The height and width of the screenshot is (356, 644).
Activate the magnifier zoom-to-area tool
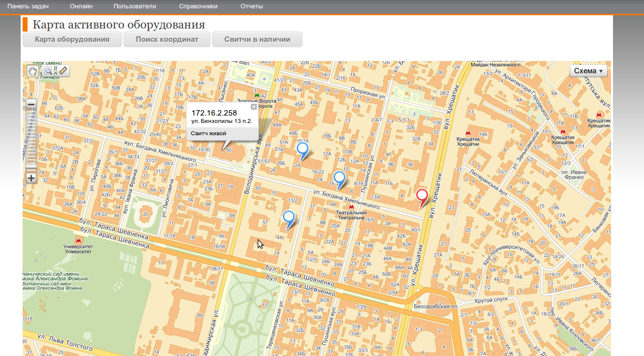tap(48, 71)
